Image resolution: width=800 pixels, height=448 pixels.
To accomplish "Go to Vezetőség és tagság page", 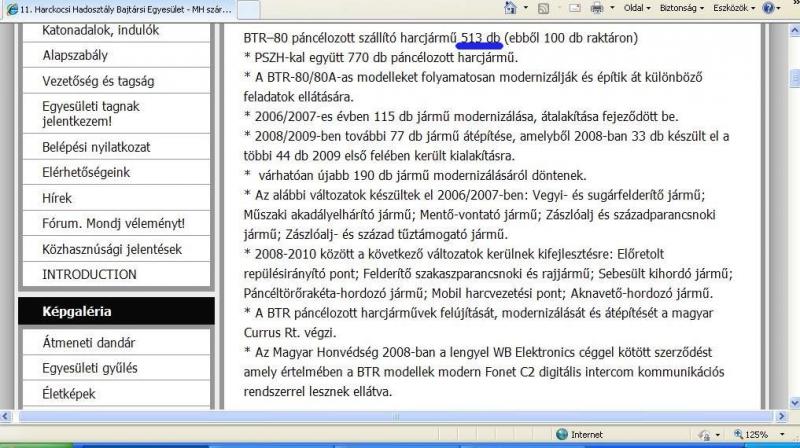I will tap(98, 81).
